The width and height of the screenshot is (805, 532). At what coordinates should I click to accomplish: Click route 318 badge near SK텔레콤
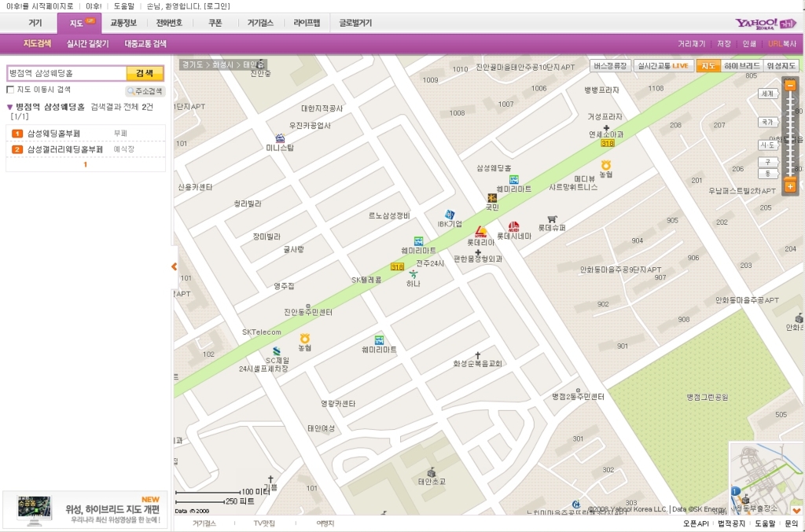click(397, 266)
